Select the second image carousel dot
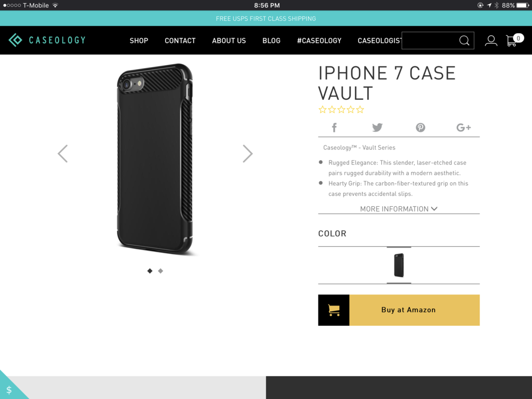 161,271
